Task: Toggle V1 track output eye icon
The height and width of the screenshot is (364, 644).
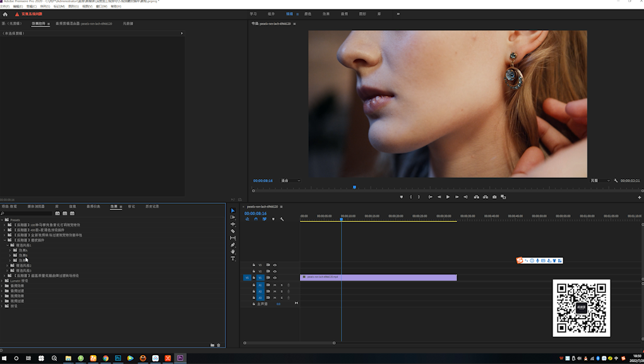Action: click(x=275, y=278)
